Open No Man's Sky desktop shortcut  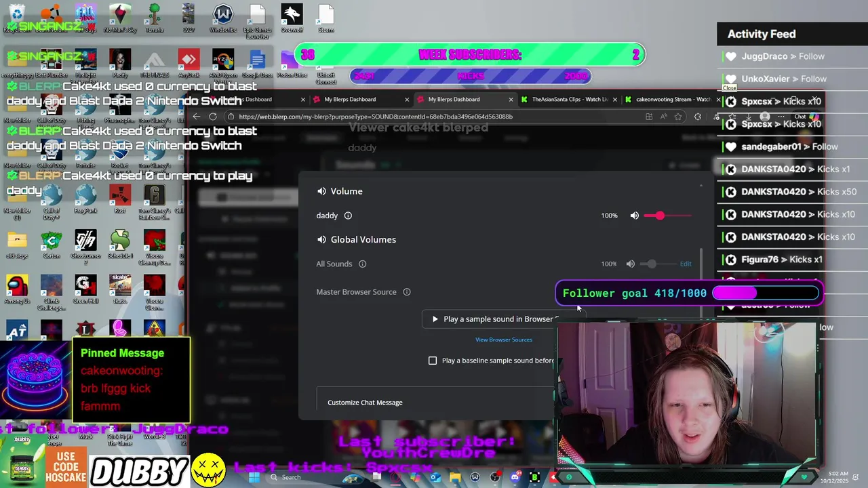pos(120,18)
